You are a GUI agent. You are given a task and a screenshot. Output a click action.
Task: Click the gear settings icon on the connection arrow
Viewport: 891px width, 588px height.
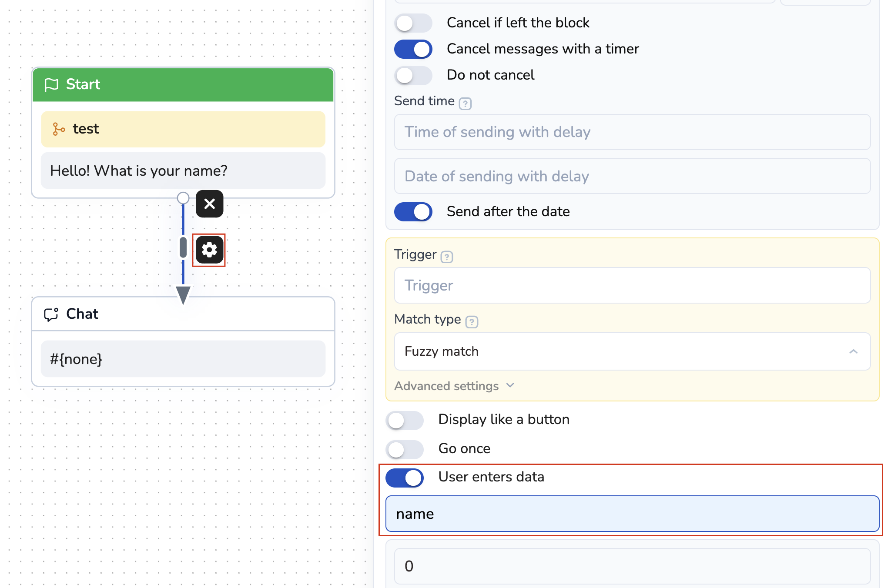209,250
